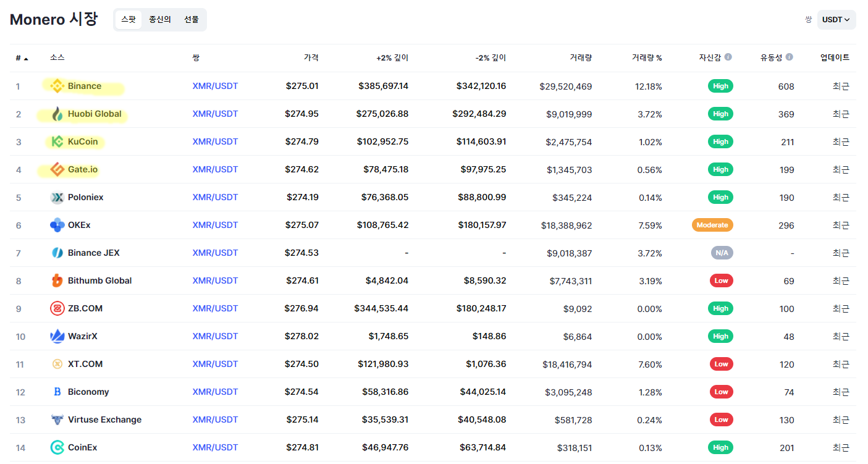Click the volume value $18,416,794
Screen dimensions: 868x464
pyautogui.click(x=567, y=365)
